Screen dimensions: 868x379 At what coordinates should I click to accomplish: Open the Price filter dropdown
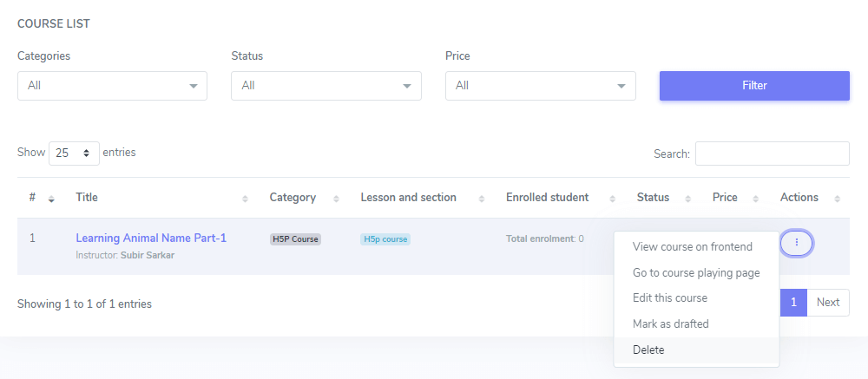pos(540,86)
